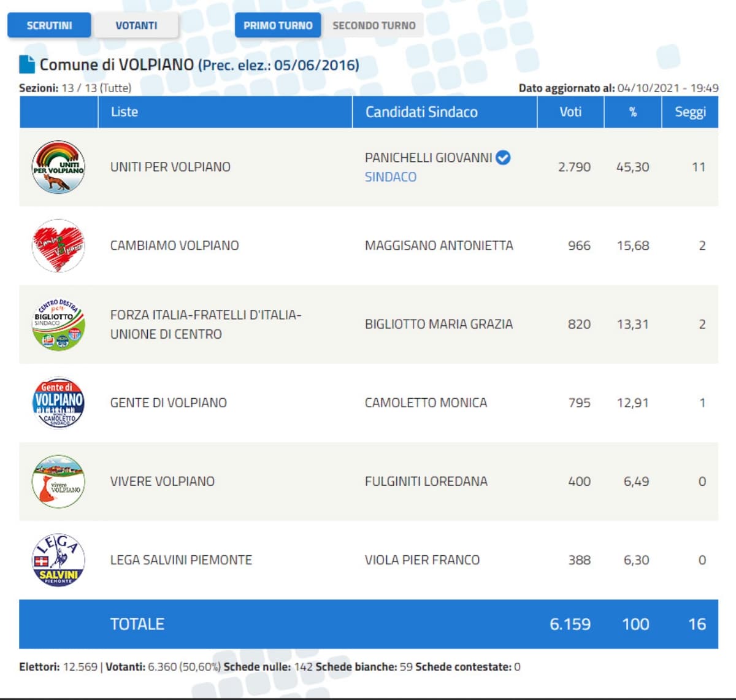Click the Seggi column header
The image size is (736, 700).
click(690, 112)
